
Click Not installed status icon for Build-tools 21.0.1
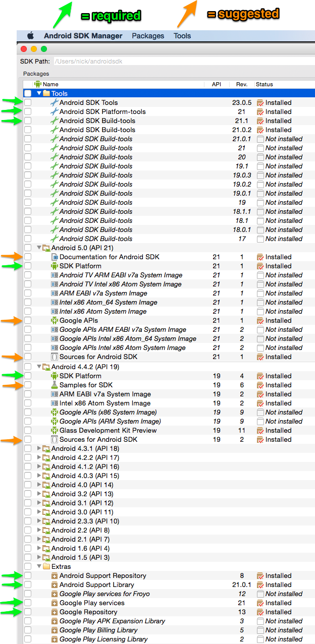[260, 139]
